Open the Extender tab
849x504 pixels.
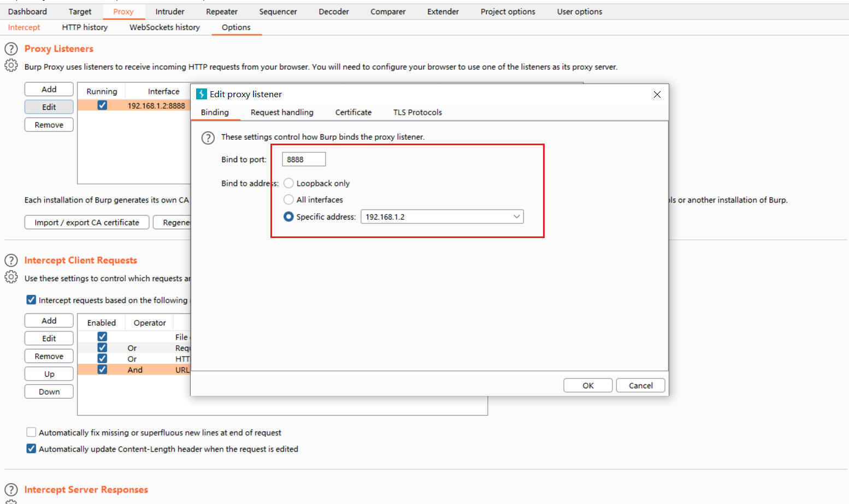443,11
